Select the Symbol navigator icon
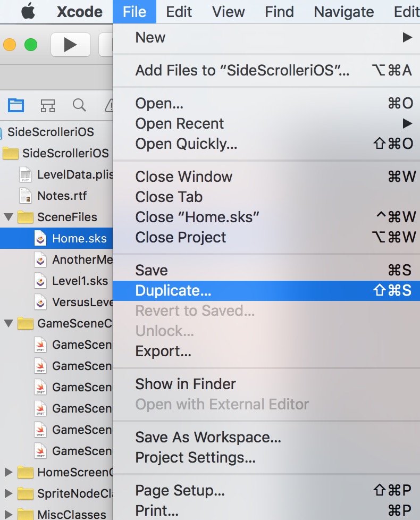This screenshot has height=520, width=420. [x=48, y=105]
